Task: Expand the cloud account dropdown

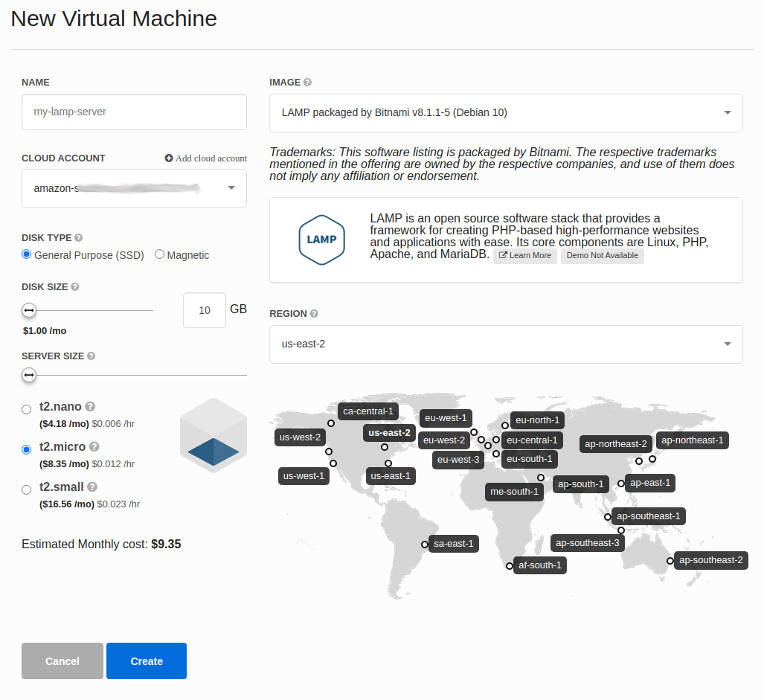Action: 134,188
